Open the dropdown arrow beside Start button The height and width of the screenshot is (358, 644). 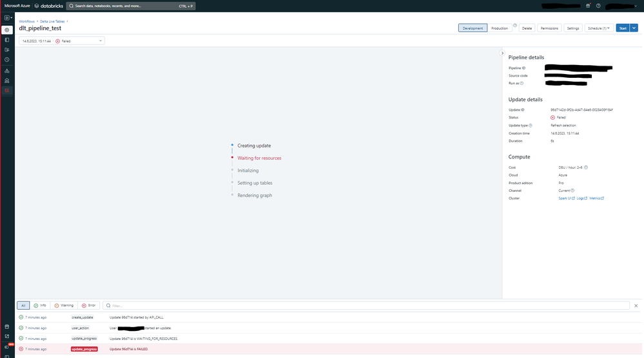click(x=634, y=28)
